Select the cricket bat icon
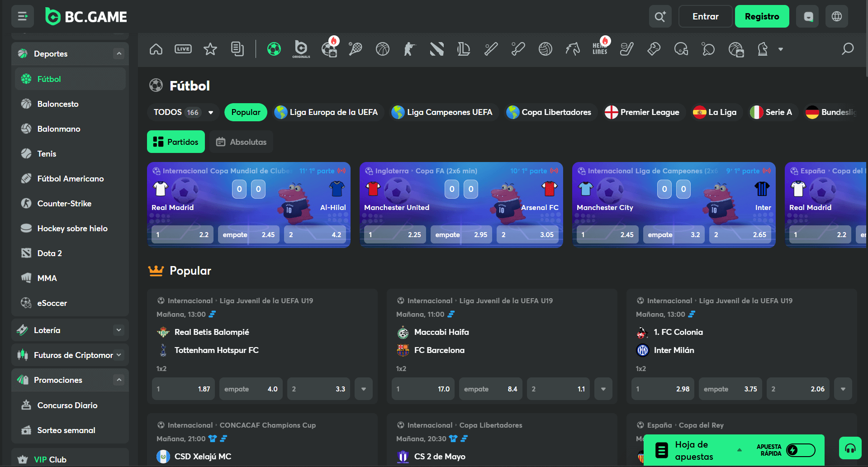The image size is (868, 467). 518,49
